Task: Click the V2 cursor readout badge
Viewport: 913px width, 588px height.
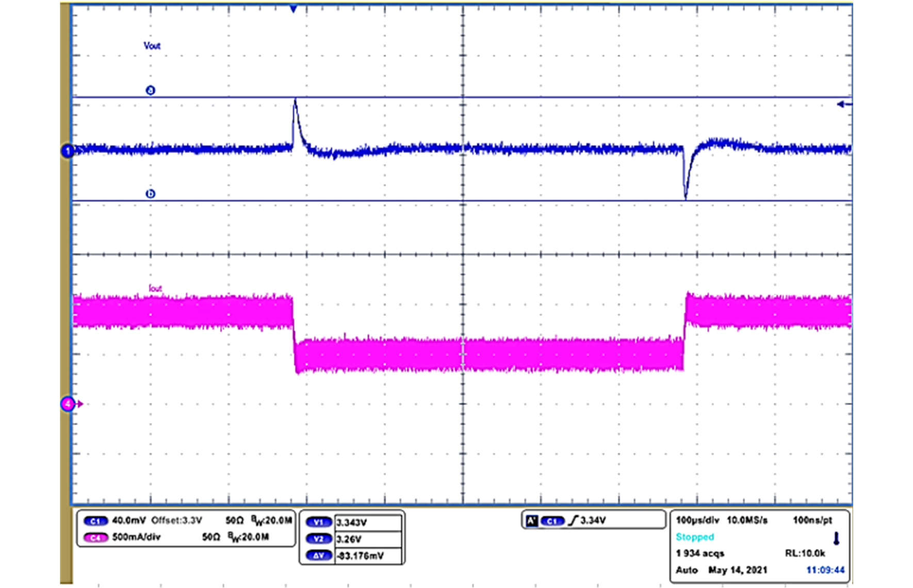Action: pos(318,539)
